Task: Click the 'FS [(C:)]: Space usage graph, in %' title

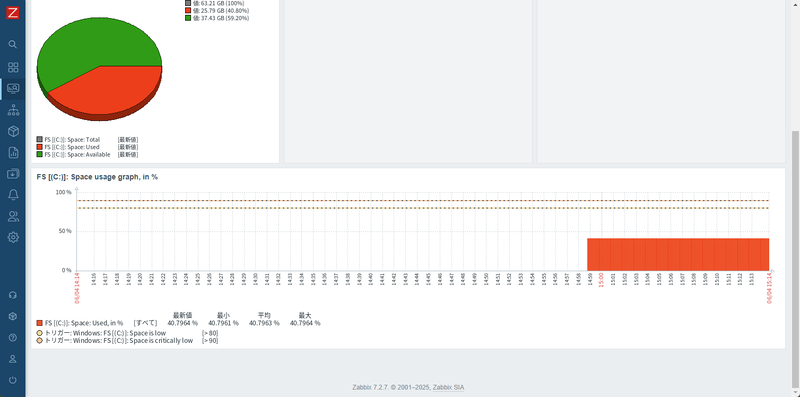Action: [x=97, y=177]
